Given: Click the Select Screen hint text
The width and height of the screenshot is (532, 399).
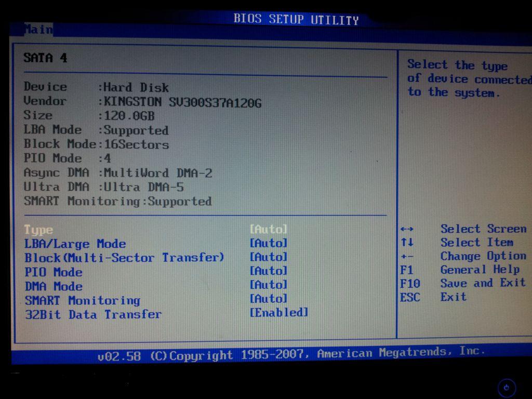Looking at the screenshot, I should (484, 229).
